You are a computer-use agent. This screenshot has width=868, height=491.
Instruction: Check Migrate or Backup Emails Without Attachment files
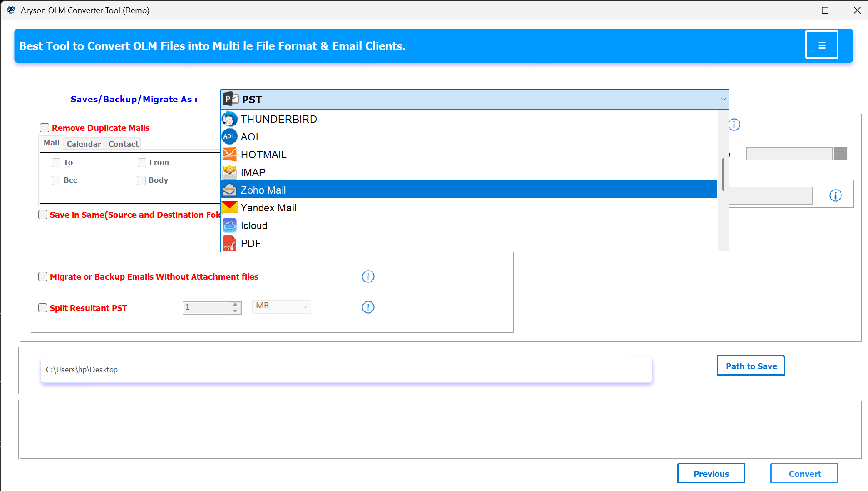pyautogui.click(x=43, y=276)
